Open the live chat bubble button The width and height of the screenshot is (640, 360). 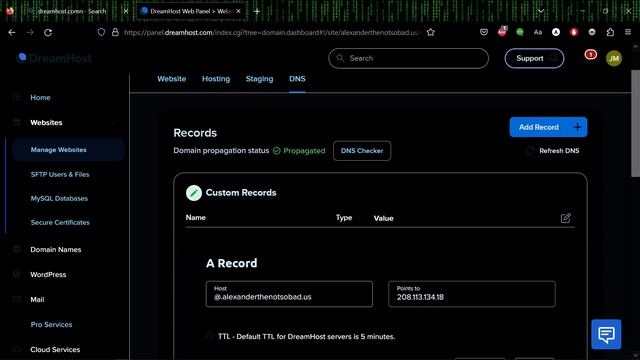[606, 334]
